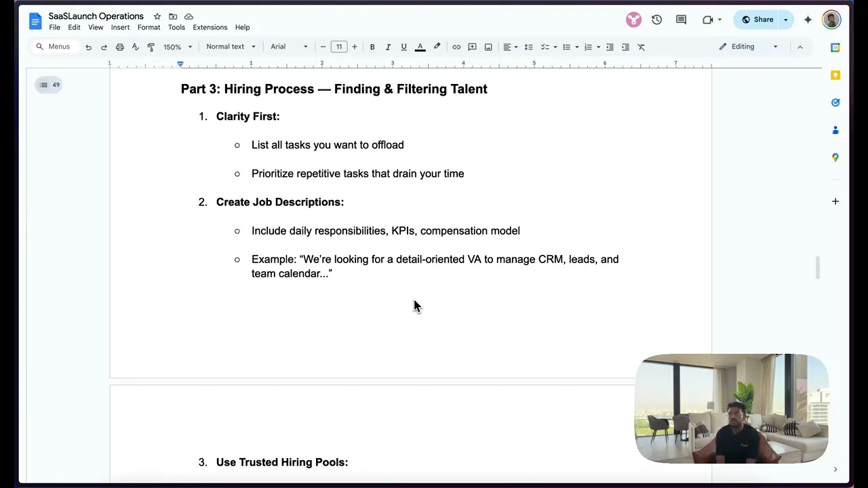
Task: Decrease the indent
Action: click(610, 47)
